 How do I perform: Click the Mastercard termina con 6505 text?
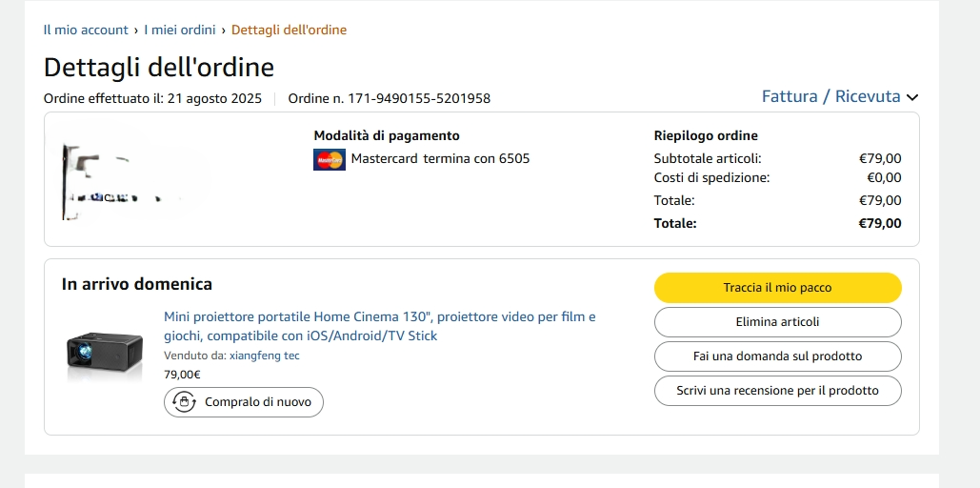point(440,159)
